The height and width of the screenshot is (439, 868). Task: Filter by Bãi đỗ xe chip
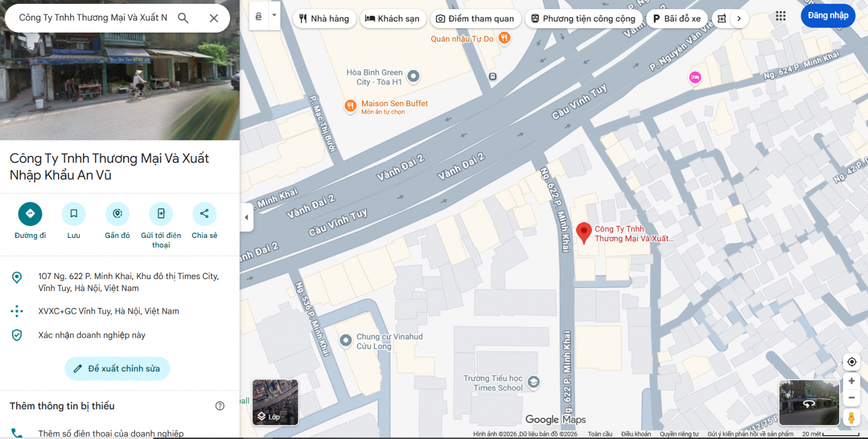pyautogui.click(x=676, y=18)
